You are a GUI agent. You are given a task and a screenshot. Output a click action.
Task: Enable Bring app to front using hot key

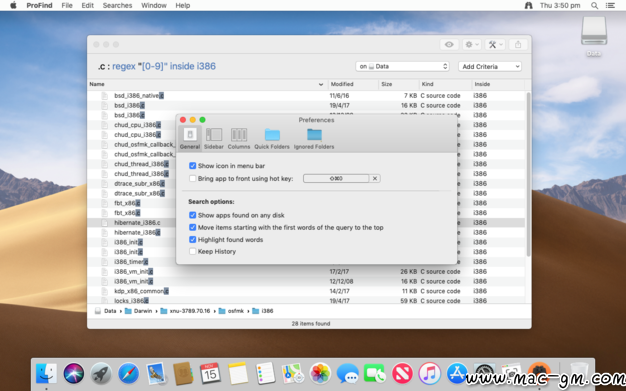192,179
